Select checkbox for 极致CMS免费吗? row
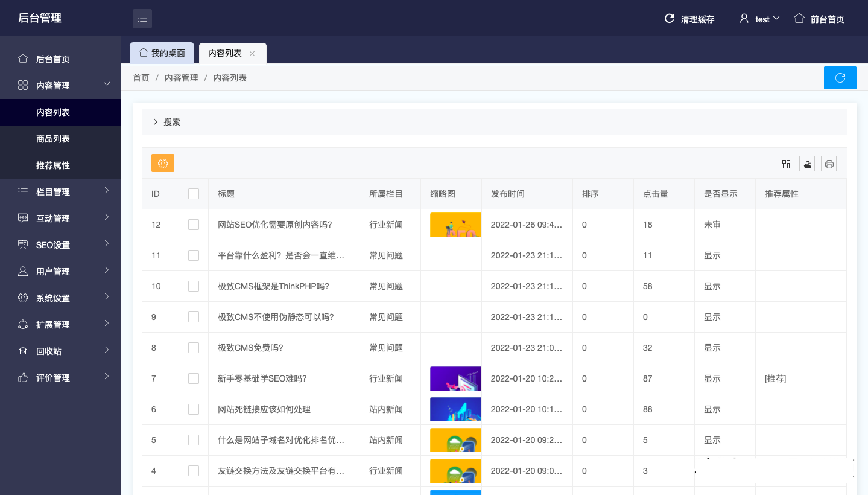 click(194, 348)
